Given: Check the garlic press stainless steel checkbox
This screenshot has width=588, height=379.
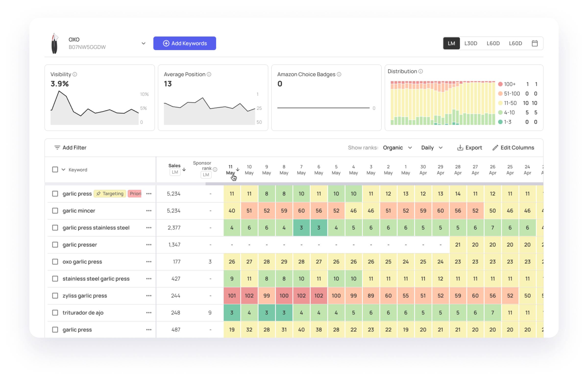Looking at the screenshot, I should [55, 228].
